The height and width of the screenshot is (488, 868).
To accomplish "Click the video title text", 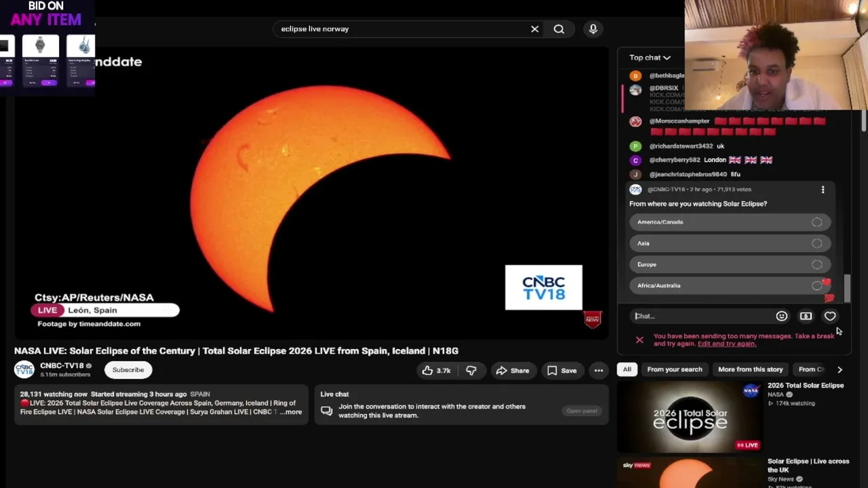I will (x=237, y=351).
